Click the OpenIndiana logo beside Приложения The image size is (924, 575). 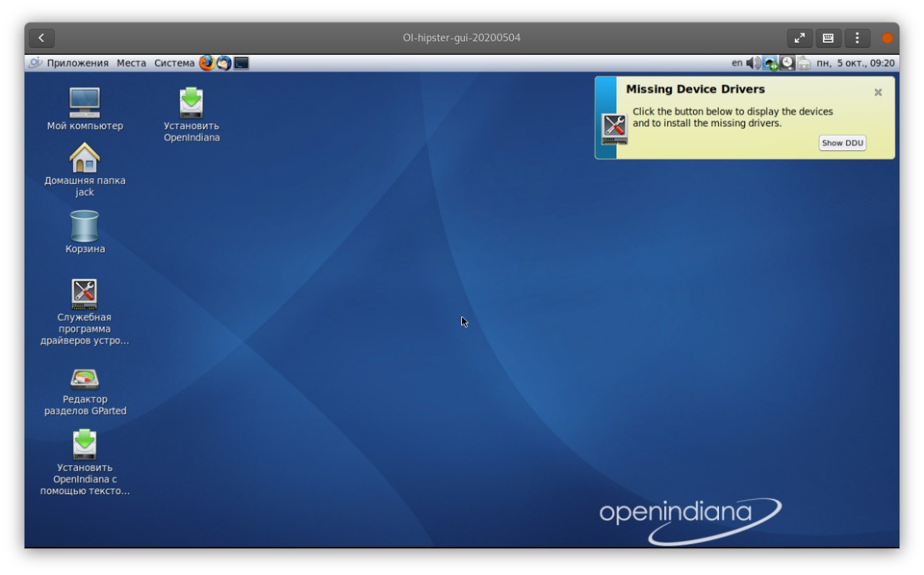tap(35, 63)
